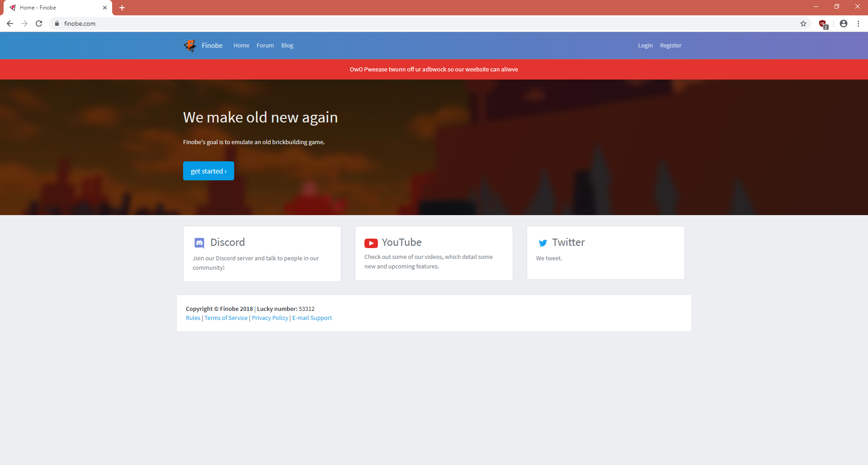Click the Finobe fox logo

190,45
